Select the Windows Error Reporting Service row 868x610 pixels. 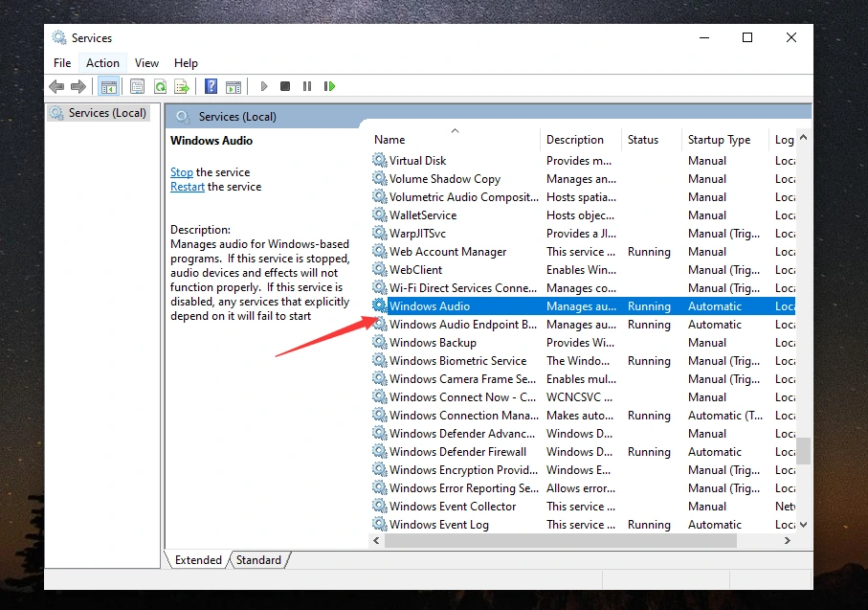(x=583, y=488)
